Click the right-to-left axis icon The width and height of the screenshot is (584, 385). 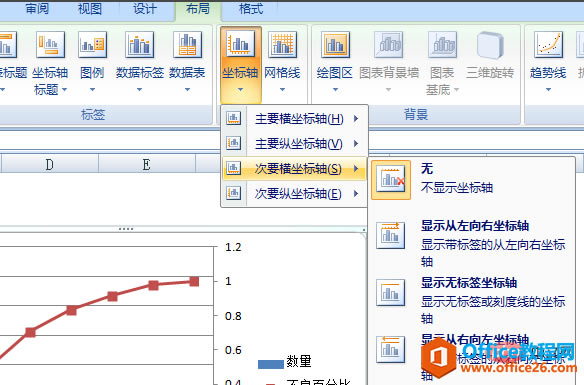point(390,349)
